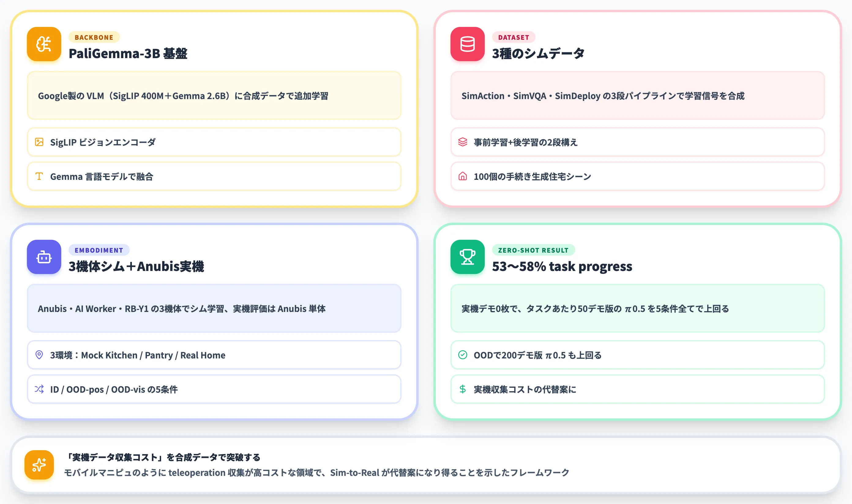Click the 事前学習+後学習の2段構え row text

click(526, 142)
